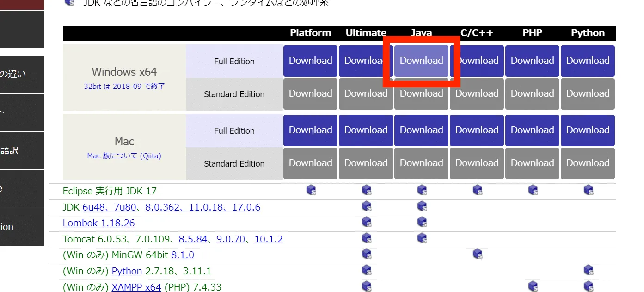Download Mac Standard Edition PHP
Viewport: 644px width, 292px height.
tap(532, 163)
